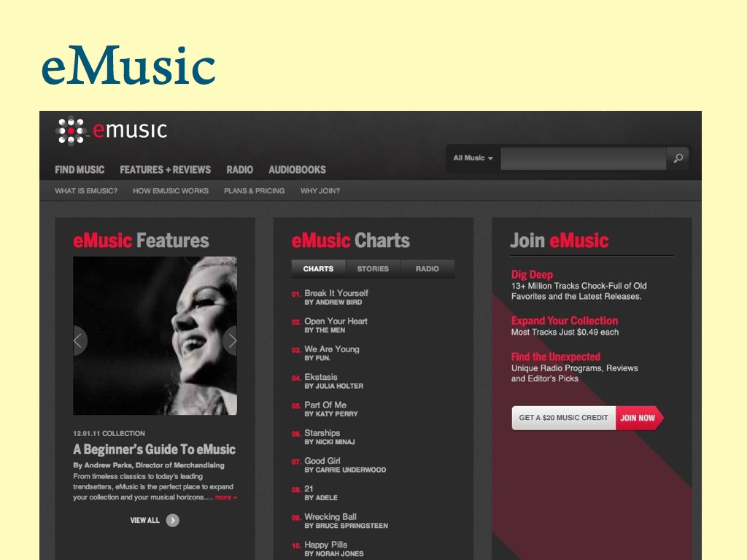This screenshot has height=560, width=747.
Task: Click the red 'more »' link
Action: click(x=226, y=497)
